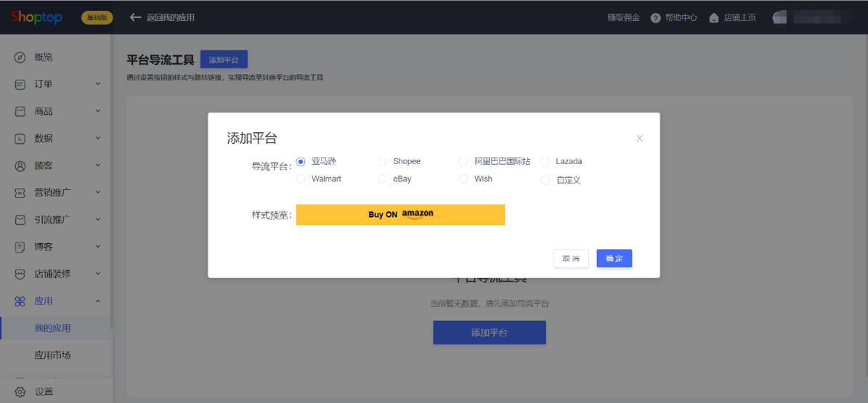Viewport: 868px width, 403px height.
Task: Click the 导流平台 label in dialog
Action: pos(271,166)
